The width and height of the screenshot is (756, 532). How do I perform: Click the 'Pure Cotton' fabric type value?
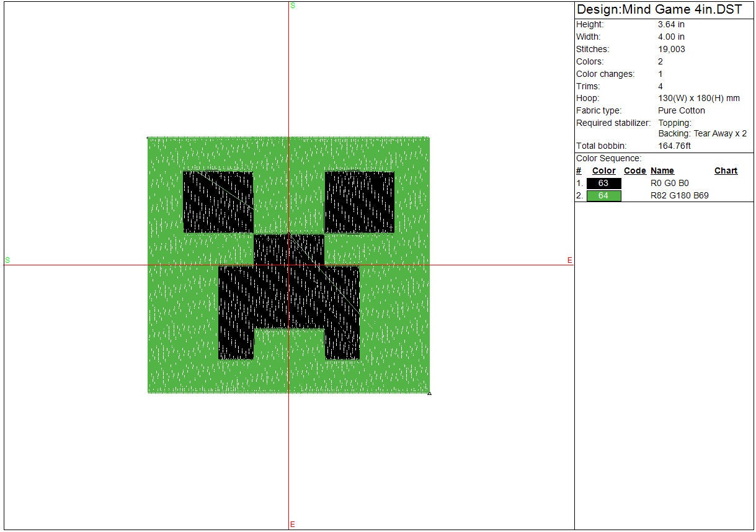681,111
